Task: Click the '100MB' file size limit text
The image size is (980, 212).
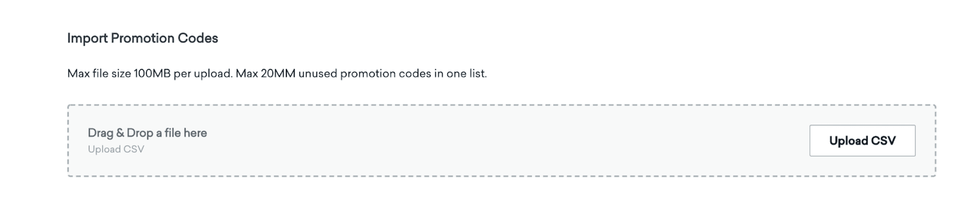Action: click(152, 74)
